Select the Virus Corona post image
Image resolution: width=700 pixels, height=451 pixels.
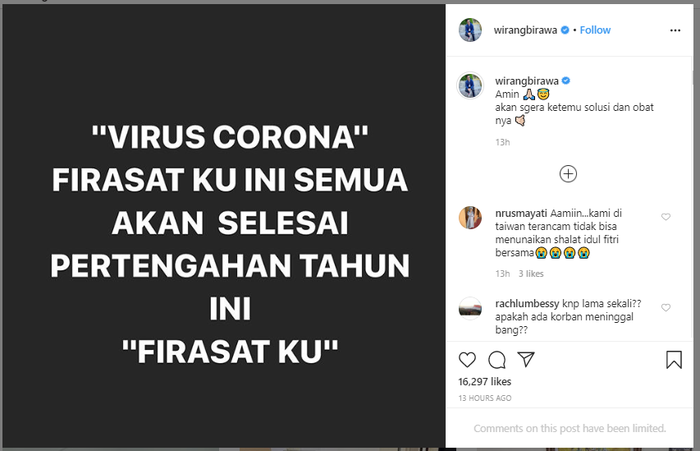(x=224, y=226)
